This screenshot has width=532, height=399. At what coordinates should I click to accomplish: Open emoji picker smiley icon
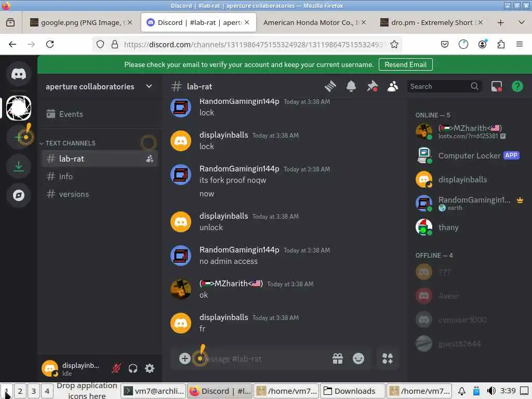coord(358,358)
